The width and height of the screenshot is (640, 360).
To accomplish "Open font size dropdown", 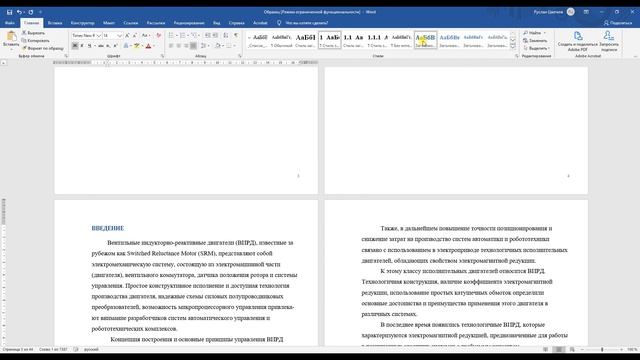I will 119,36.
